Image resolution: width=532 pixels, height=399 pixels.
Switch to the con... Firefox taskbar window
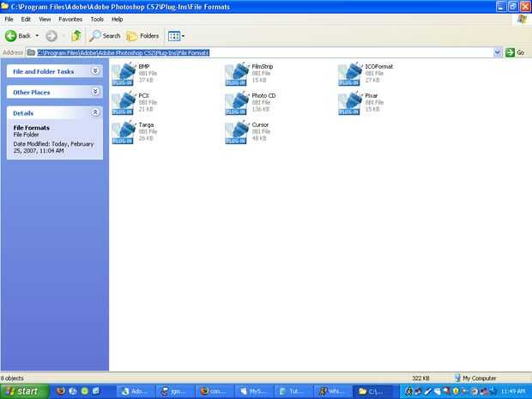tap(215, 391)
